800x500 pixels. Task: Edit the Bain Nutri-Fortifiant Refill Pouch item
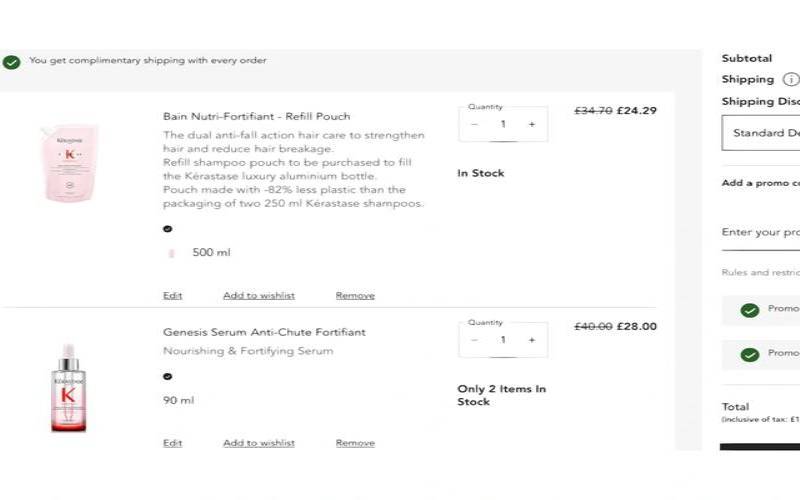coord(173,296)
